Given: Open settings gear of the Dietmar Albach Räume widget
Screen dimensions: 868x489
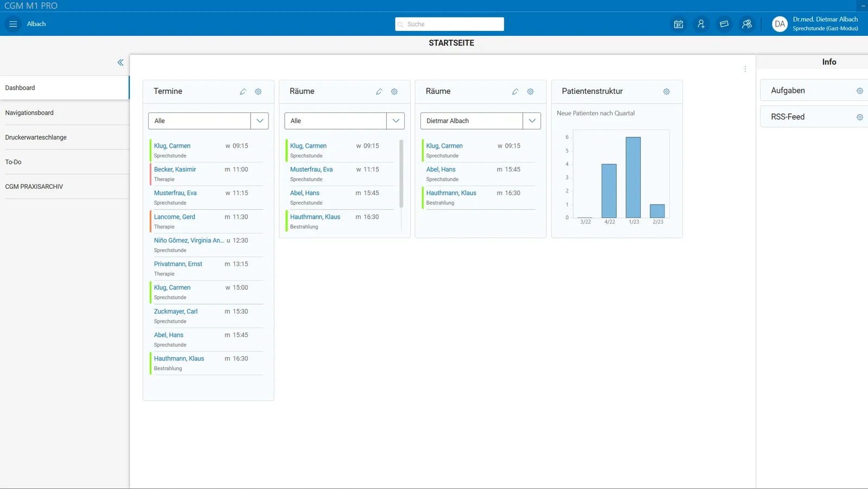Looking at the screenshot, I should pyautogui.click(x=531, y=92).
